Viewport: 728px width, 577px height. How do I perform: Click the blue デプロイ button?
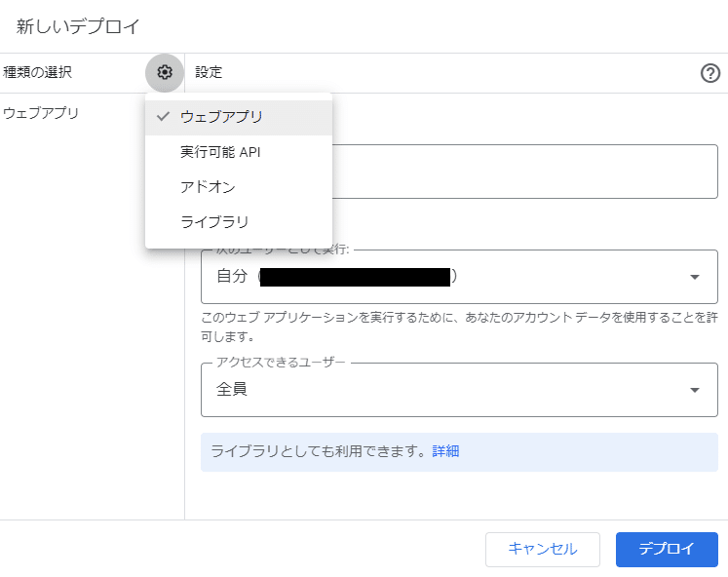tap(667, 549)
